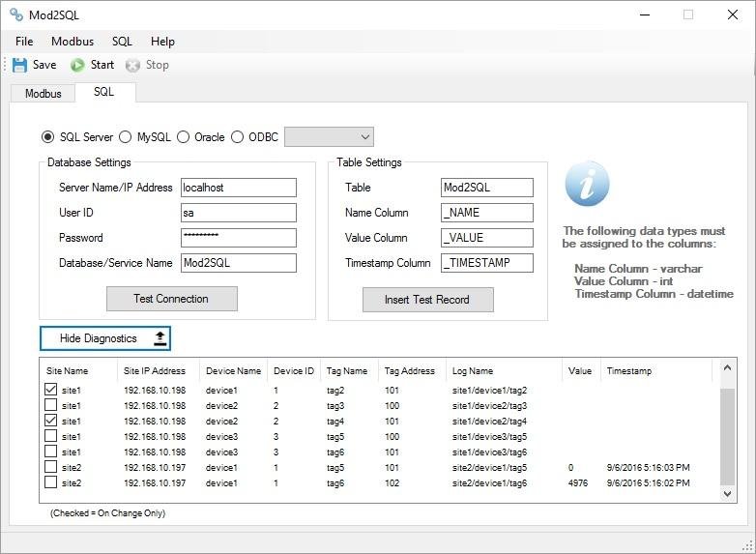Screen dimensions: 756x554
Task: Open the Modbus menu
Action: (x=73, y=42)
